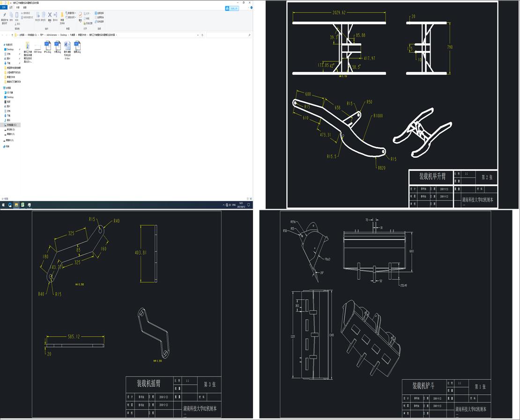This screenshot has height=420, width=520.
Task: Click the address bar refresh icon
Action: (202, 35)
